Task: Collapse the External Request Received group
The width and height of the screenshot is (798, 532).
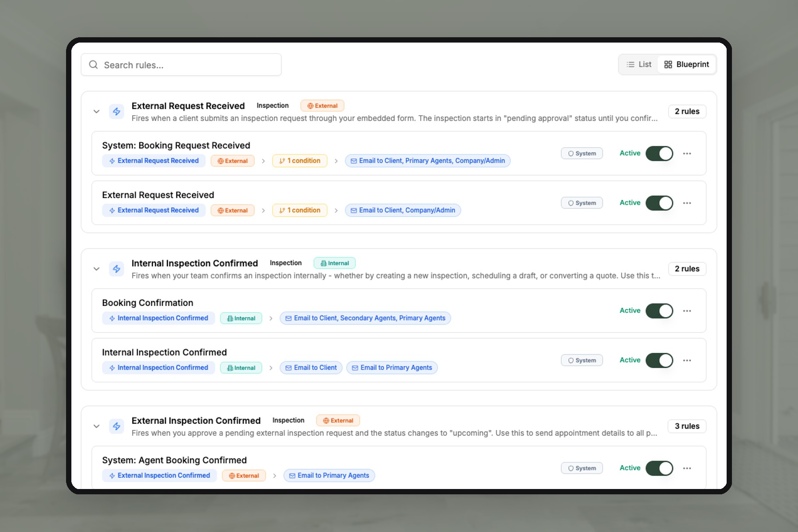Action: [96, 111]
